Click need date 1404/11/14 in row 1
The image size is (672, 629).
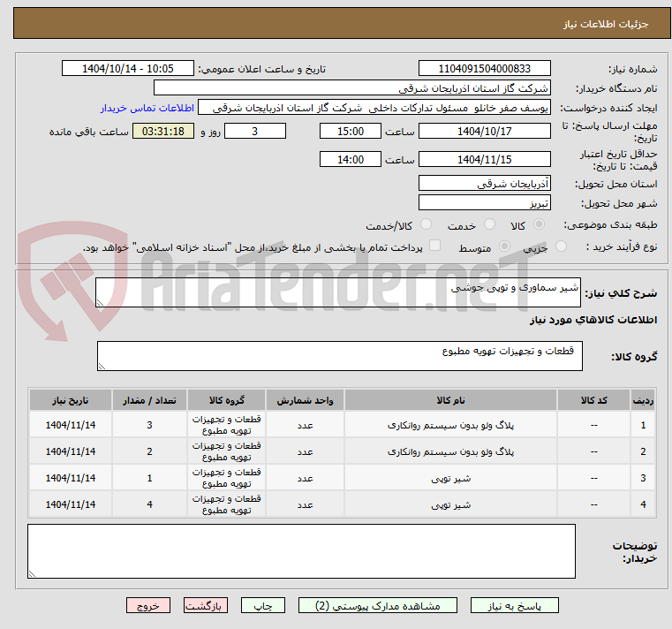click(x=71, y=425)
